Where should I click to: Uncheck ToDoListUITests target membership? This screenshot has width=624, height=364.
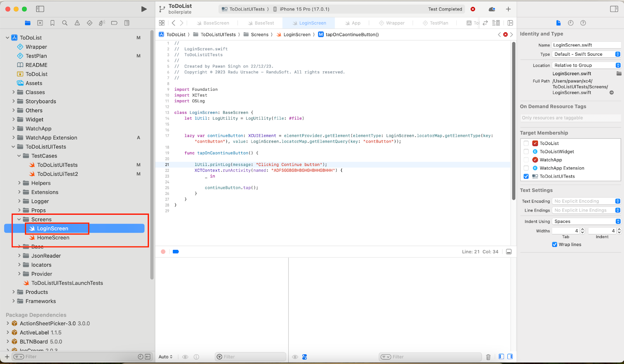[526, 176]
